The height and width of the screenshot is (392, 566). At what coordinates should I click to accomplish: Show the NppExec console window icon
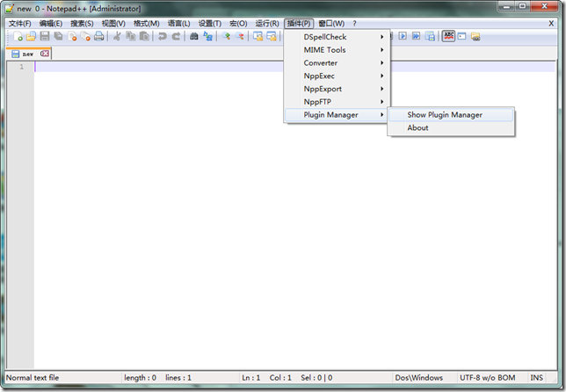tap(461, 36)
